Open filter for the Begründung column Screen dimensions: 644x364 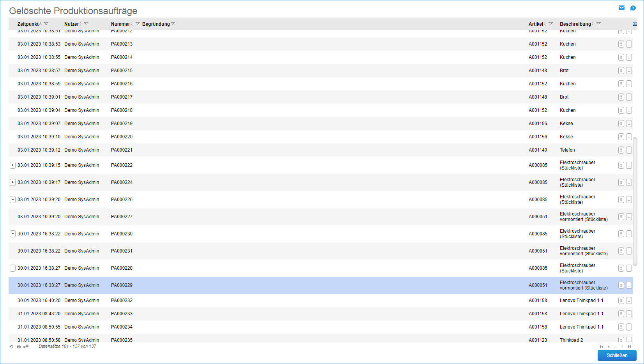173,24
